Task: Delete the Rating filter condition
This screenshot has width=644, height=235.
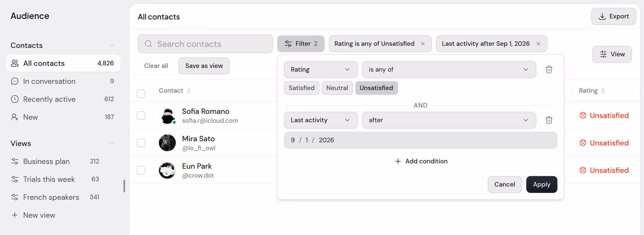Action: click(549, 70)
